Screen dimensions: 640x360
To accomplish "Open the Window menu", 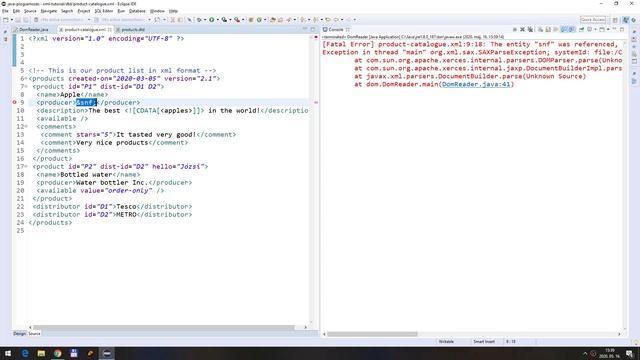I will pyautogui.click(x=157, y=11).
